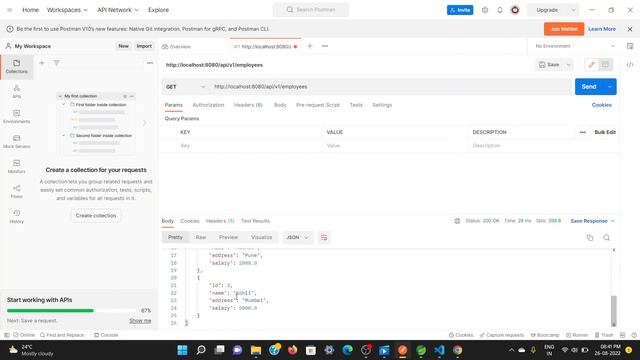Open Find and Replace in the status bar

click(62, 335)
